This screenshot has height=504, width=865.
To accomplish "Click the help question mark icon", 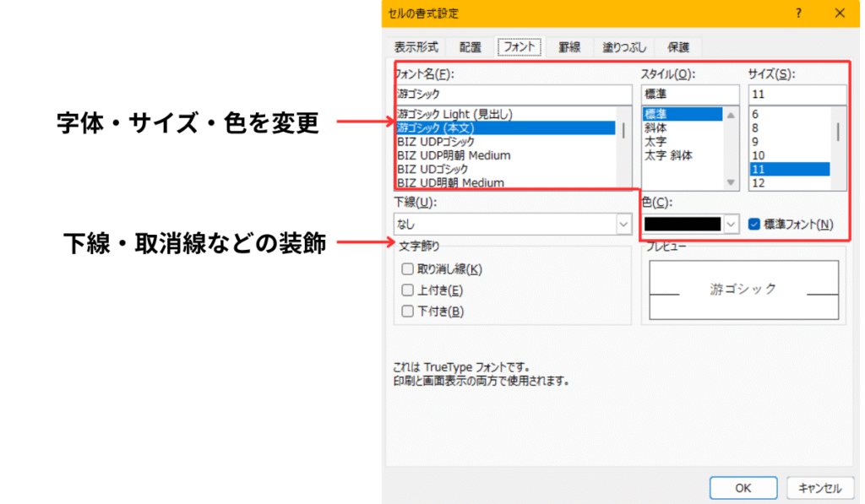I will 798,14.
